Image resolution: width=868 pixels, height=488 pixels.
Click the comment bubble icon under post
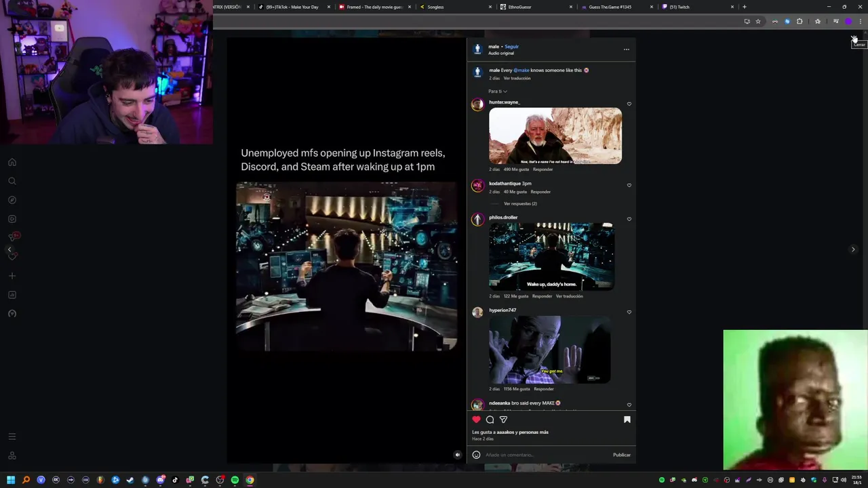(x=490, y=420)
